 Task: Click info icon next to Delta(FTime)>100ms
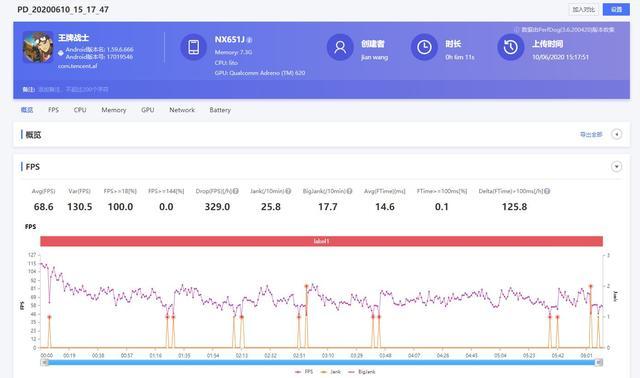coord(547,191)
